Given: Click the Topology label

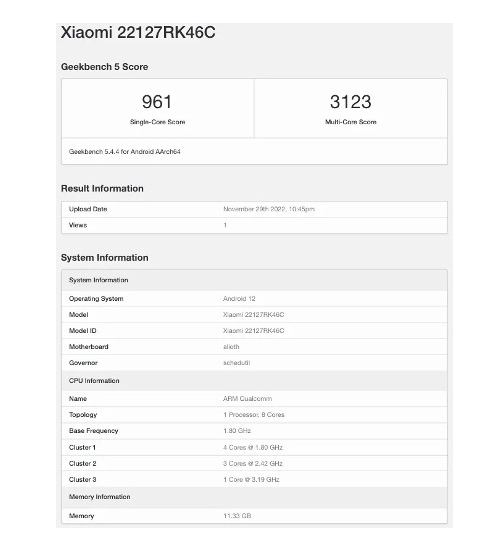Looking at the screenshot, I should pos(83,415).
